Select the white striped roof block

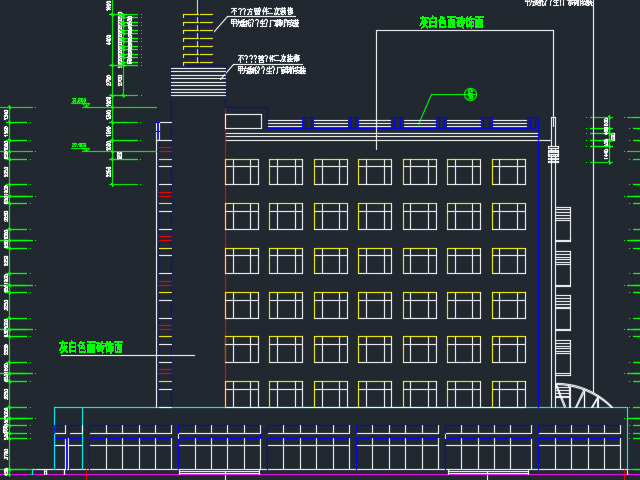197,82
